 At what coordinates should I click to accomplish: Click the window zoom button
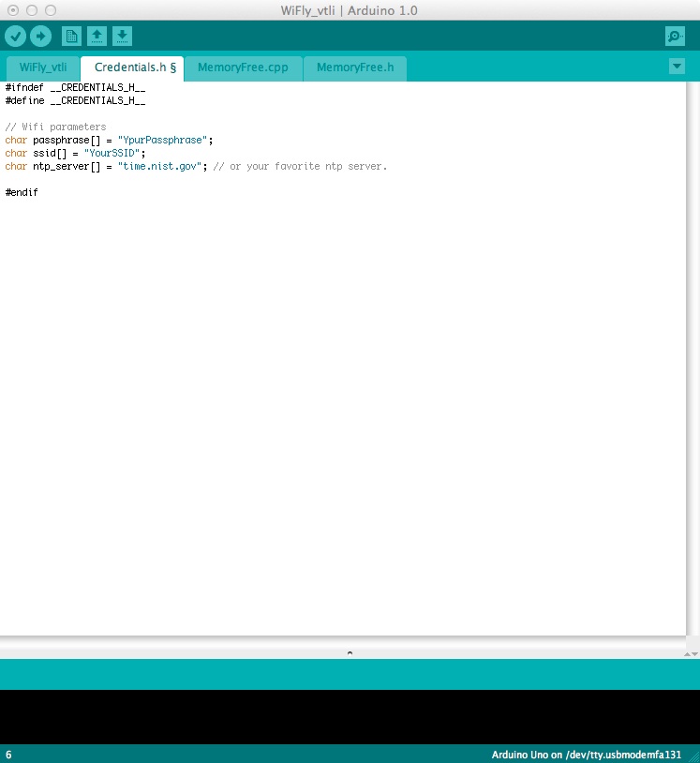pos(50,10)
